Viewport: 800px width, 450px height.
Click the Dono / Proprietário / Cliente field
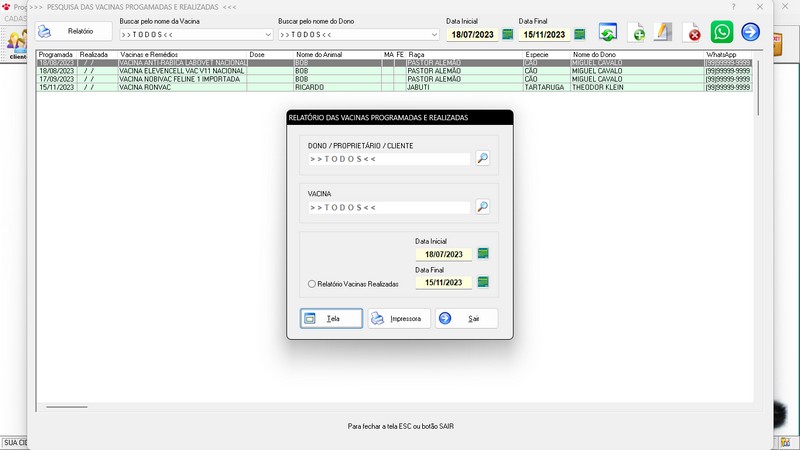tap(389, 159)
